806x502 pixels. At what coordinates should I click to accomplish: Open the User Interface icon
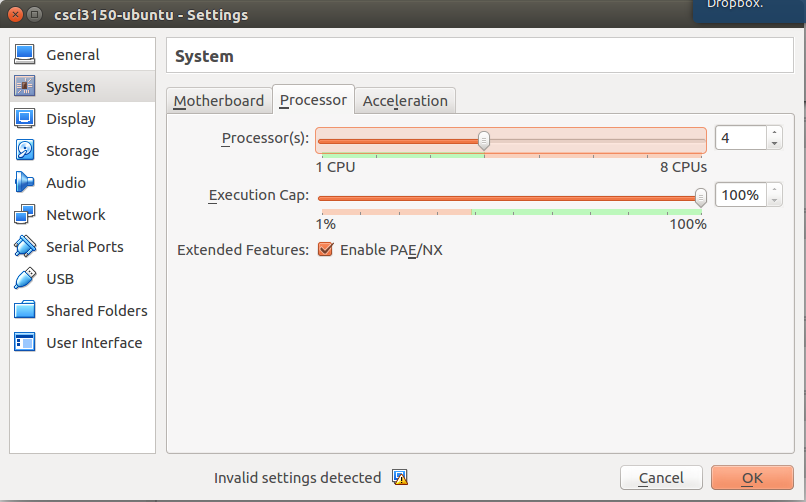tap(25, 343)
